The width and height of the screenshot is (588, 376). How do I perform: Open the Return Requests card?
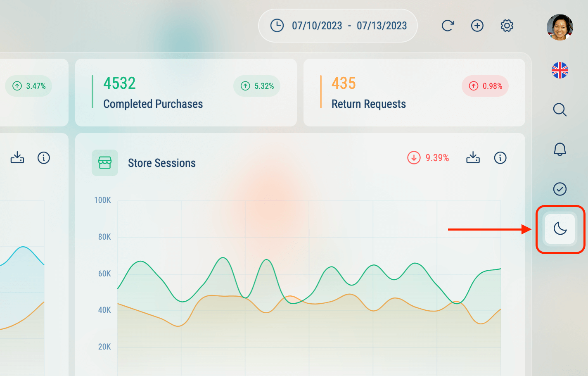click(414, 93)
